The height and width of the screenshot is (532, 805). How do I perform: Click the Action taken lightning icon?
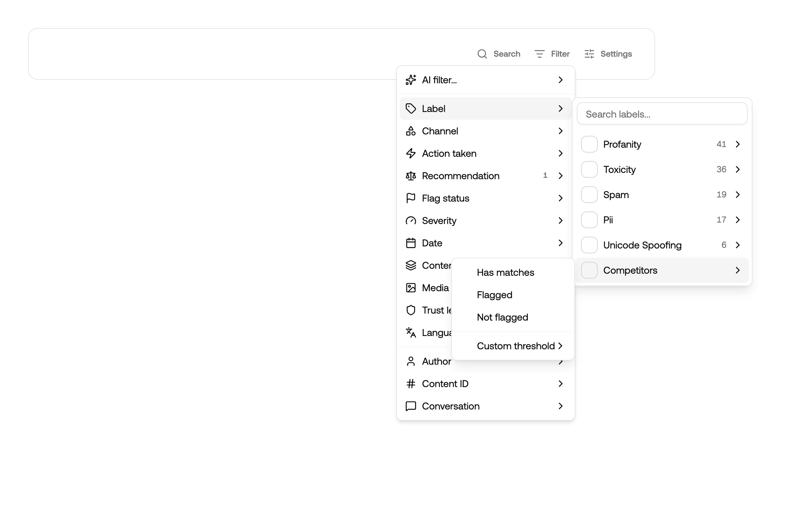(x=411, y=153)
